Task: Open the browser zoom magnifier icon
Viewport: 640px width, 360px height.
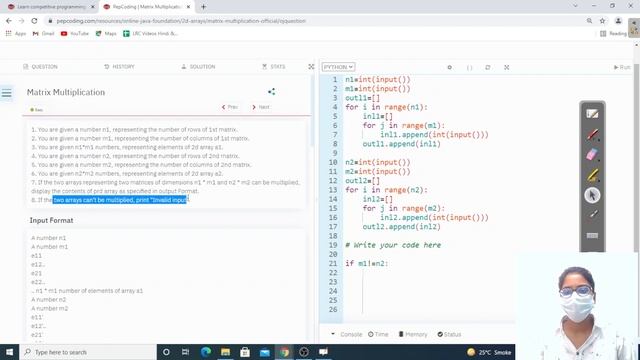Action: pos(589,21)
